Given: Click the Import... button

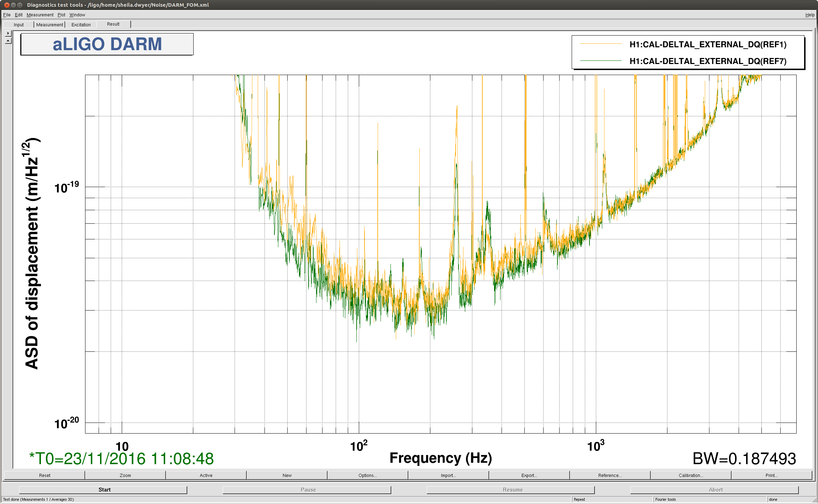Looking at the screenshot, I should pos(449,475).
